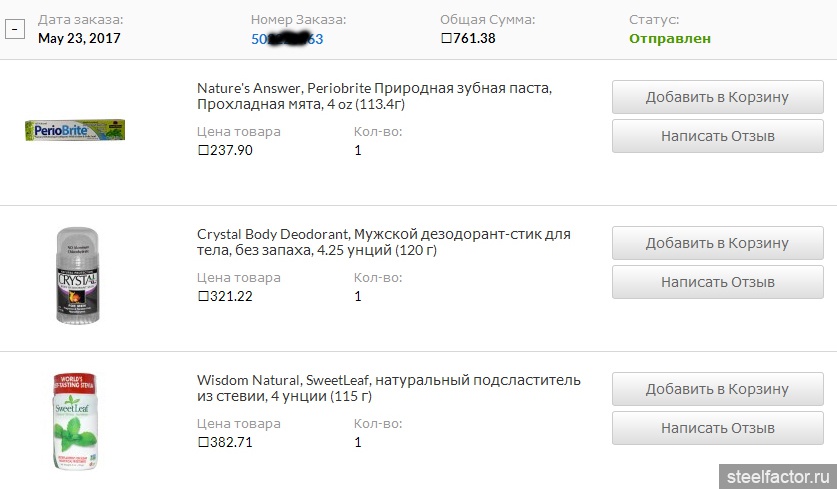Write a review for the Periobrite toothpaste
Viewport: 837px width, 489px height.
717,136
